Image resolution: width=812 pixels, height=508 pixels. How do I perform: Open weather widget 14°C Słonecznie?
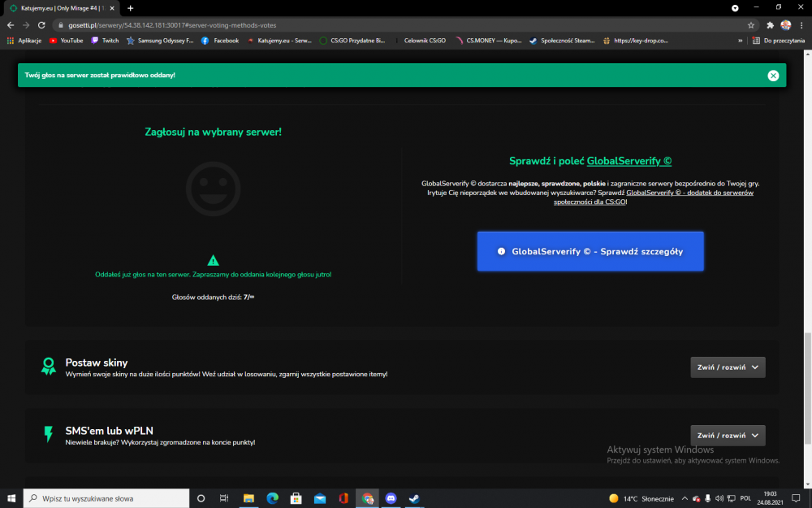tap(641, 499)
